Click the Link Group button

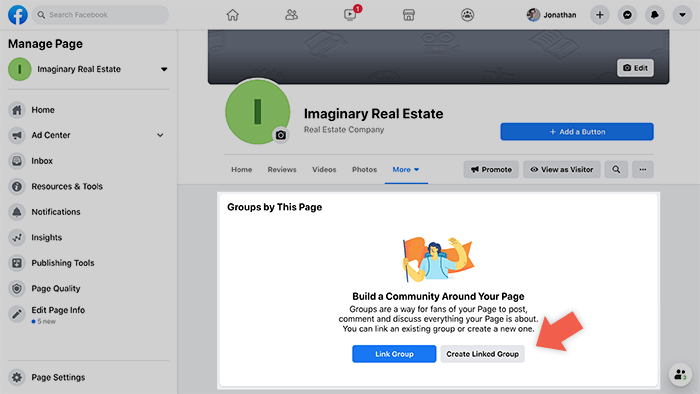pos(394,354)
